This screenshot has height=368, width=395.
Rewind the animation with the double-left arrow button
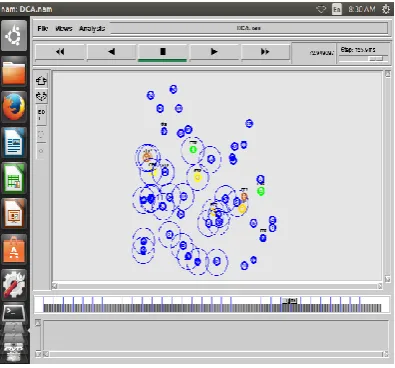tap(60, 52)
